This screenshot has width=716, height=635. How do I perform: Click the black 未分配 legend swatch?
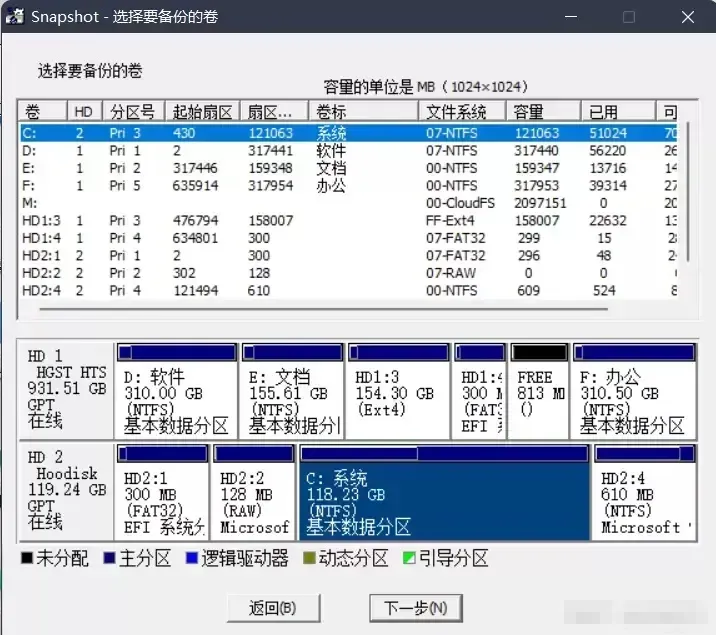27,558
